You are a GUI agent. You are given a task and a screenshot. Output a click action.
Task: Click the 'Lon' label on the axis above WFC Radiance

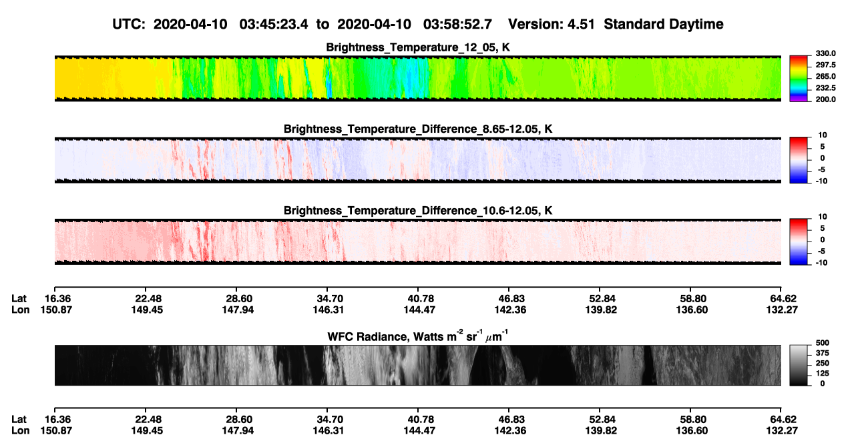(x=21, y=310)
